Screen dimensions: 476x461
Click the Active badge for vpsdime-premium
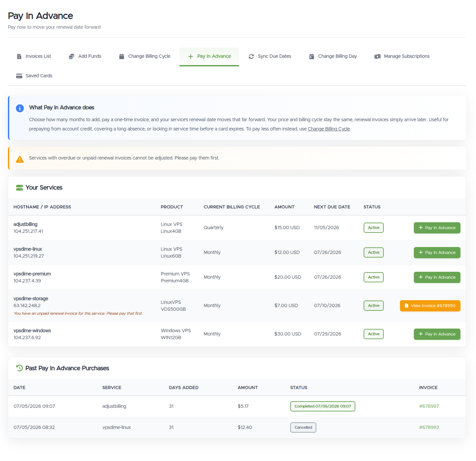374,277
